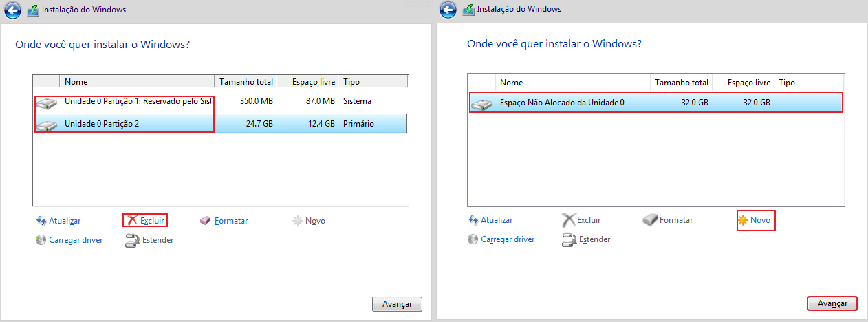Click the Carregar driver disc icon in left window
Image resolution: width=868 pixels, height=322 pixels.
(41, 240)
